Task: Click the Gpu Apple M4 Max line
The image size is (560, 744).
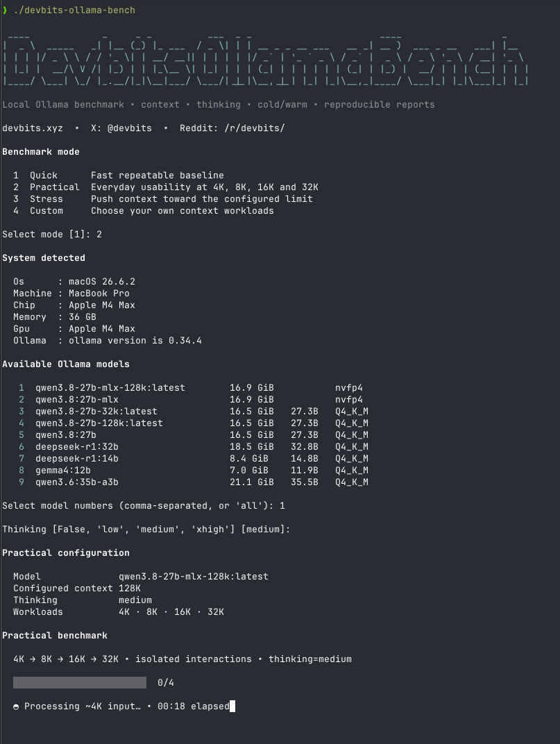Action: [x=74, y=329]
